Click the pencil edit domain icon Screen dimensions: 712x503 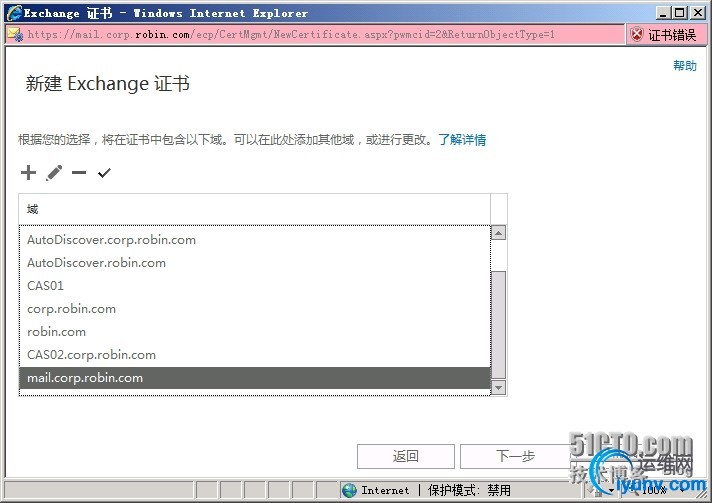pyautogui.click(x=54, y=173)
